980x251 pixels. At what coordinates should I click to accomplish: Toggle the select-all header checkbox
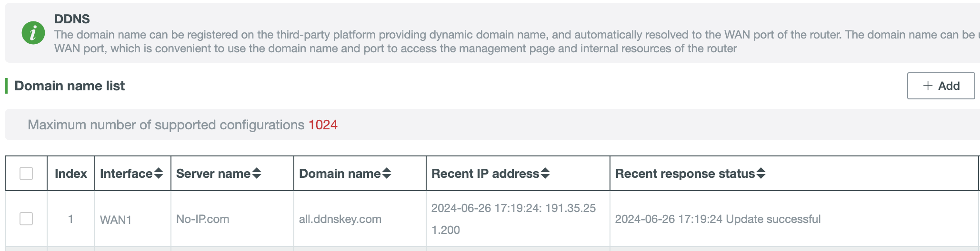pyautogui.click(x=26, y=174)
